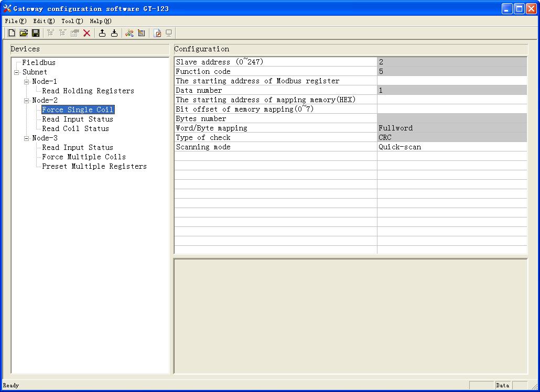The height and width of the screenshot is (392, 540).
Task: Click the Open folder toolbar icon
Action: coord(24,33)
